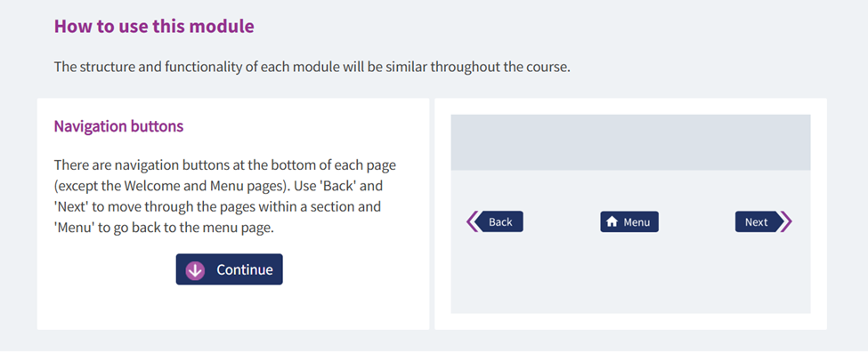Click the 'Back' text label in illustration
This screenshot has width=868, height=361.
pyautogui.click(x=500, y=222)
